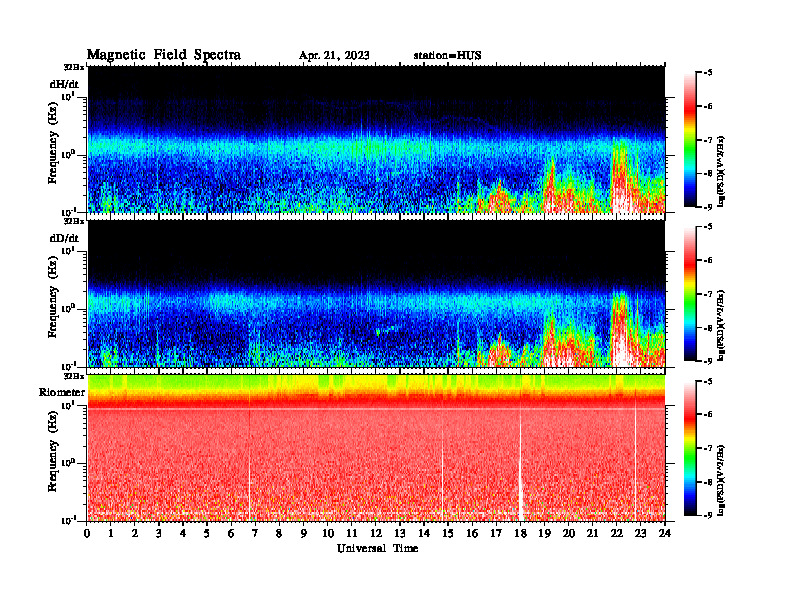Screen dimensions: 792x612
Task: Click the hour "11" tick label
Action: pyautogui.click(x=352, y=533)
